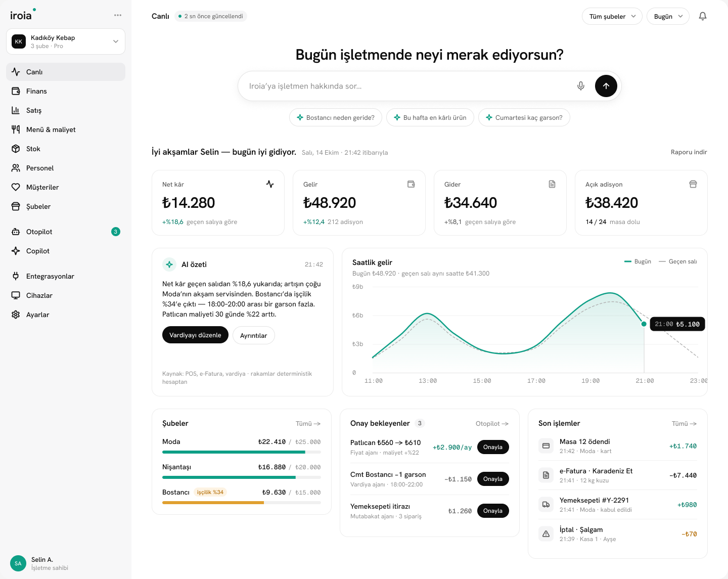Click the Ayarlar gear icon
The width and height of the screenshot is (728, 579).
[x=16, y=315]
